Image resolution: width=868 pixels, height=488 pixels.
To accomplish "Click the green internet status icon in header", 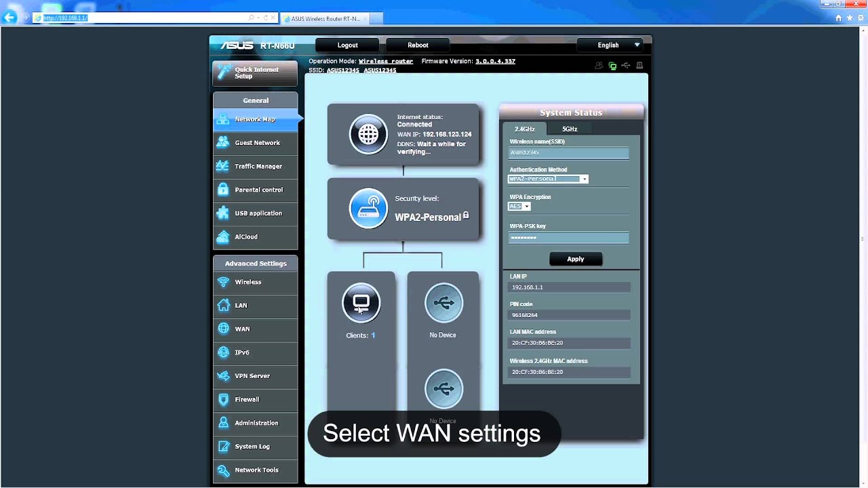I will click(612, 66).
